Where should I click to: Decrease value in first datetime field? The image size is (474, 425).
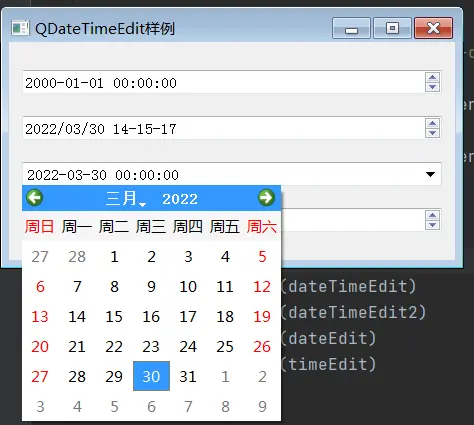[x=433, y=87]
